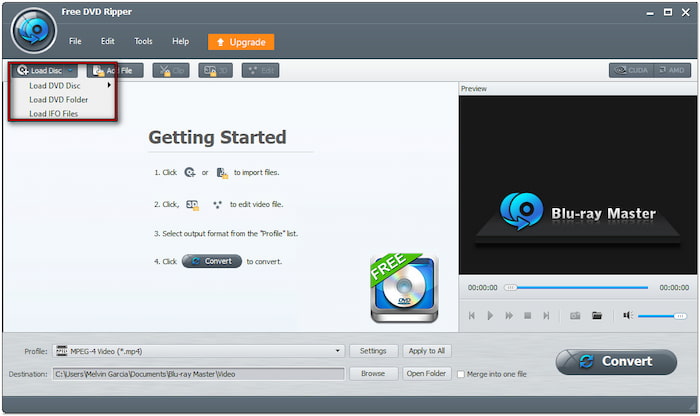Toggle CUDA acceleration button
700x416 pixels.
[631, 71]
